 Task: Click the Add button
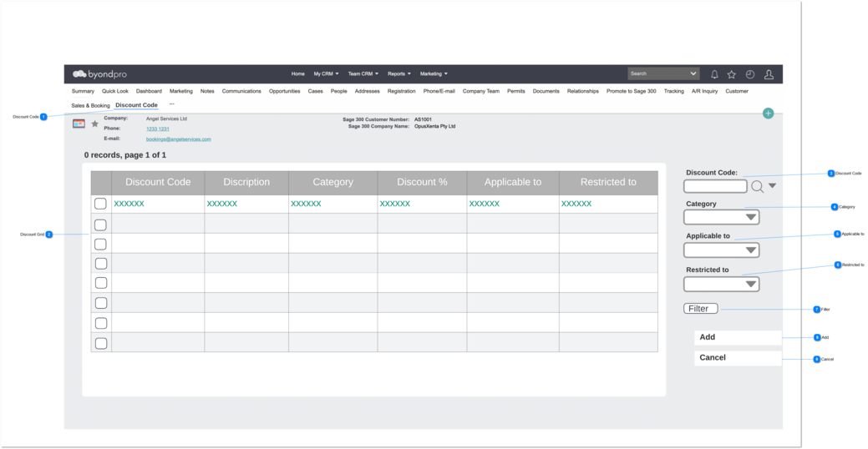coord(738,337)
